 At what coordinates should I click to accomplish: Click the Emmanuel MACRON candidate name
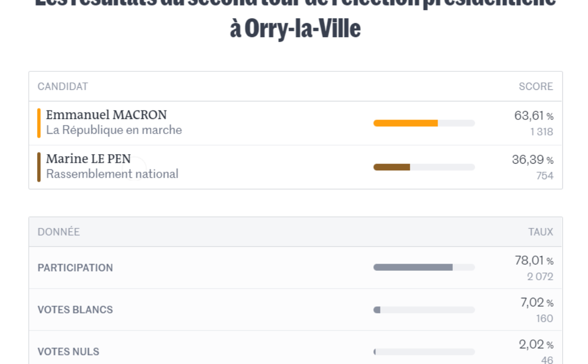(x=106, y=115)
